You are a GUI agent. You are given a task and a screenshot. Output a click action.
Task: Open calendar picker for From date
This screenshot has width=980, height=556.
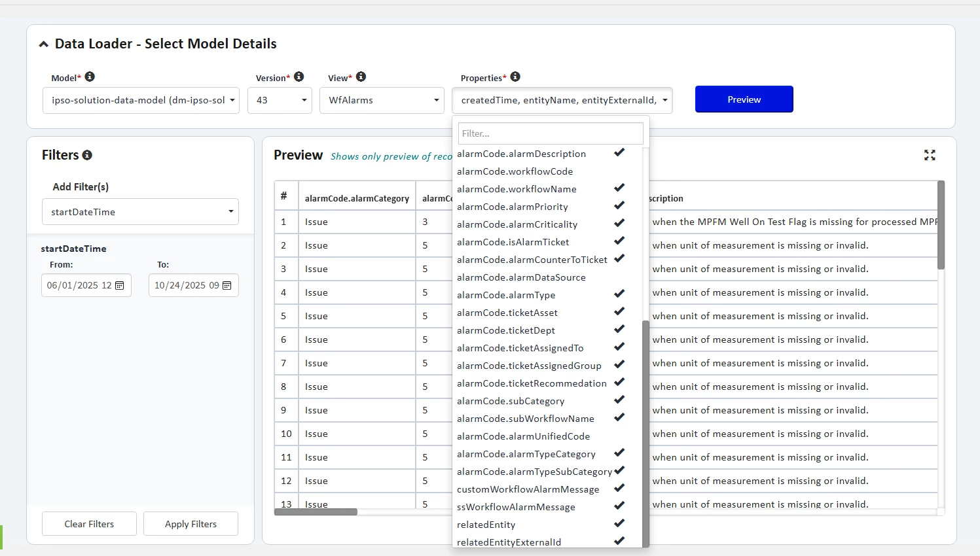120,286
